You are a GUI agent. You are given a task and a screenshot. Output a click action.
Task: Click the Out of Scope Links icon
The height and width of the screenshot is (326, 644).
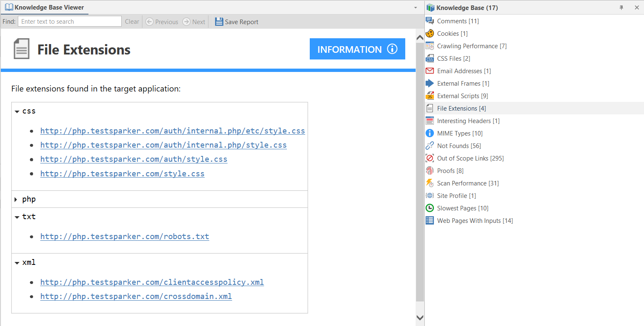[430, 158]
